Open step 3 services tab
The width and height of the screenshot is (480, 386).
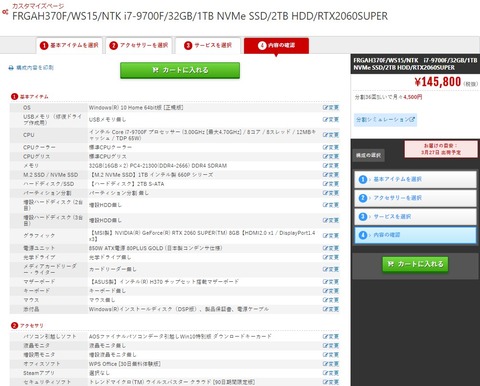pos(208,45)
